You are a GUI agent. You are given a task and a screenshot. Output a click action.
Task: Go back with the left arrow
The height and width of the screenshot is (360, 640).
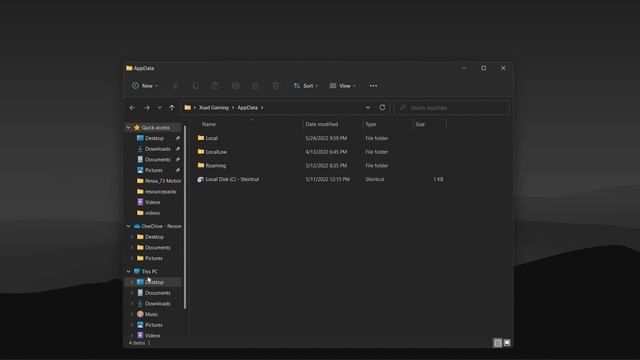click(x=132, y=108)
